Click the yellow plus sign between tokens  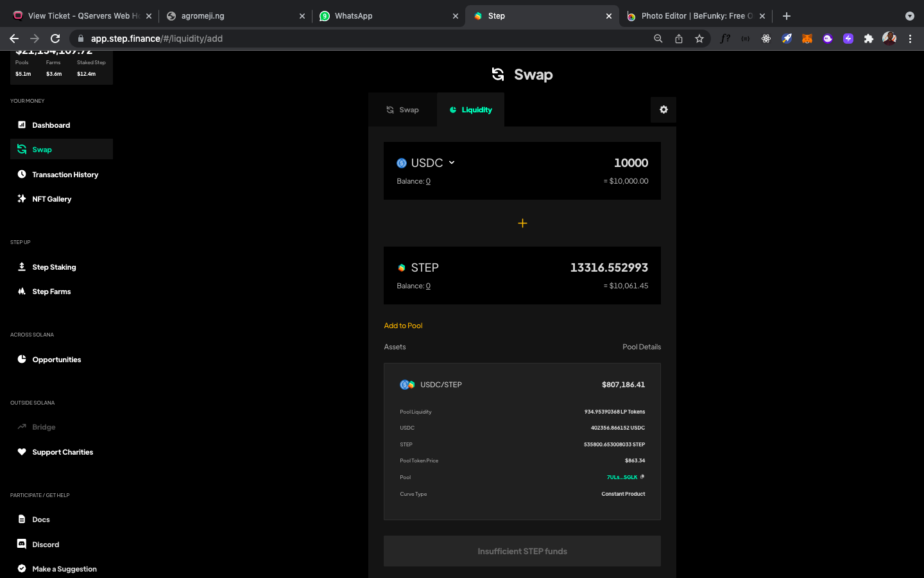[x=522, y=223]
